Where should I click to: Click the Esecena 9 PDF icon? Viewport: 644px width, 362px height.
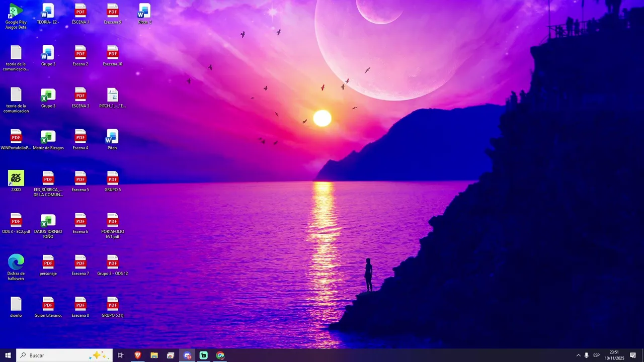point(113,14)
